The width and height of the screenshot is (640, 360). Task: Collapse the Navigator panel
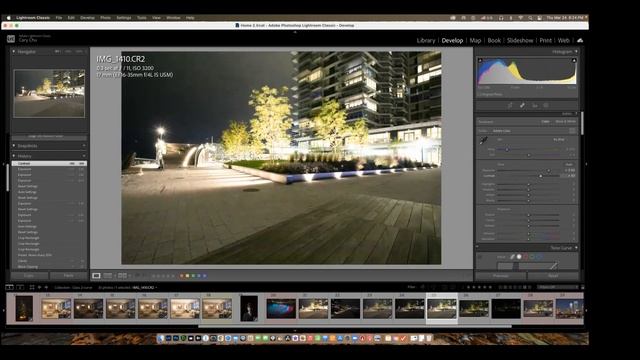(14, 52)
